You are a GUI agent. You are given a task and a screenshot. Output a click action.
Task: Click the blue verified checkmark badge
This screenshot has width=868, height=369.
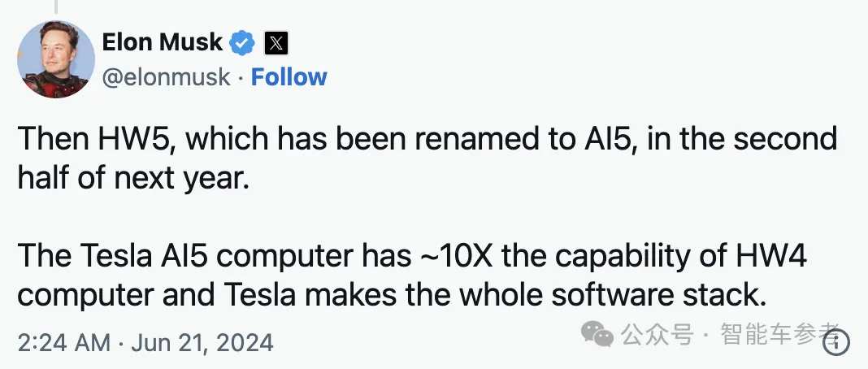243,43
